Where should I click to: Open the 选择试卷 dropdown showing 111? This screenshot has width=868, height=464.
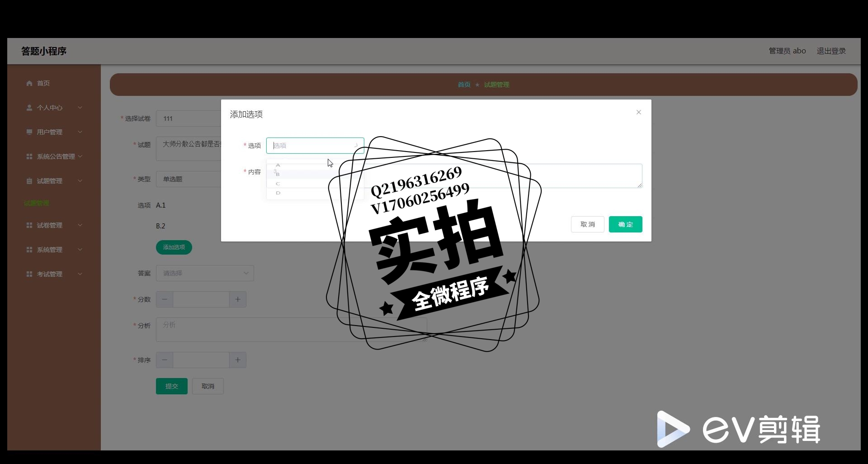(x=189, y=118)
